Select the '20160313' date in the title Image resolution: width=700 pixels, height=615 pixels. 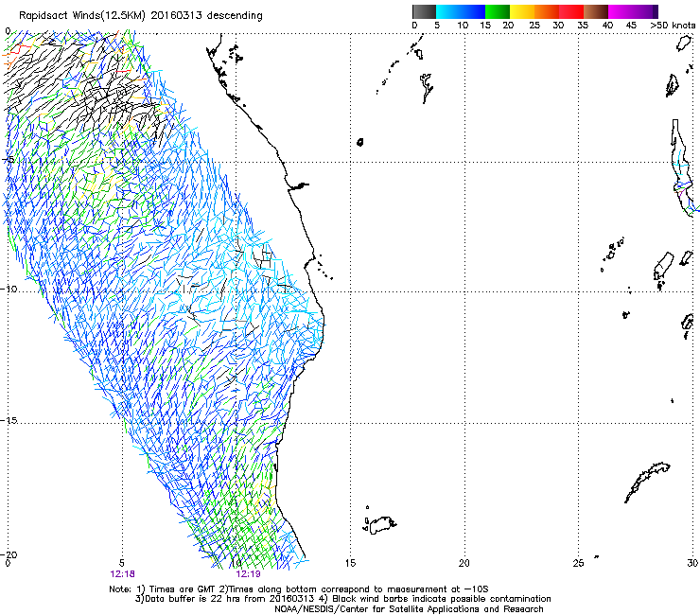coord(177,16)
